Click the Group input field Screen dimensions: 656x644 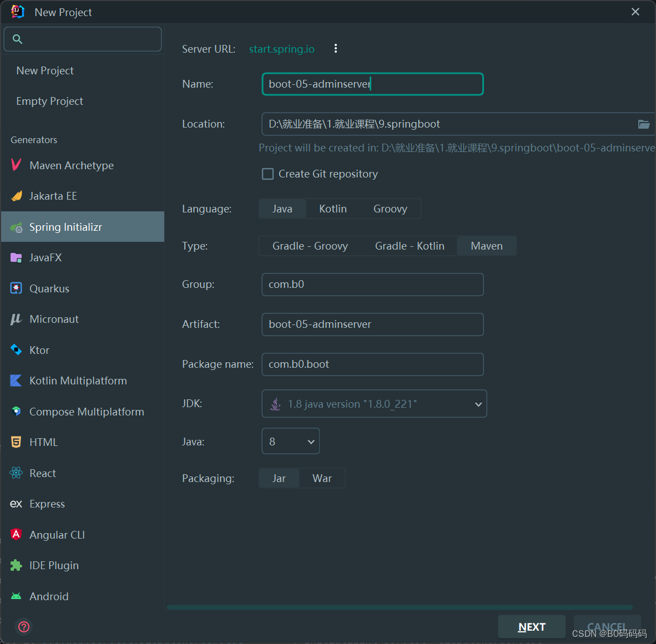tap(373, 285)
